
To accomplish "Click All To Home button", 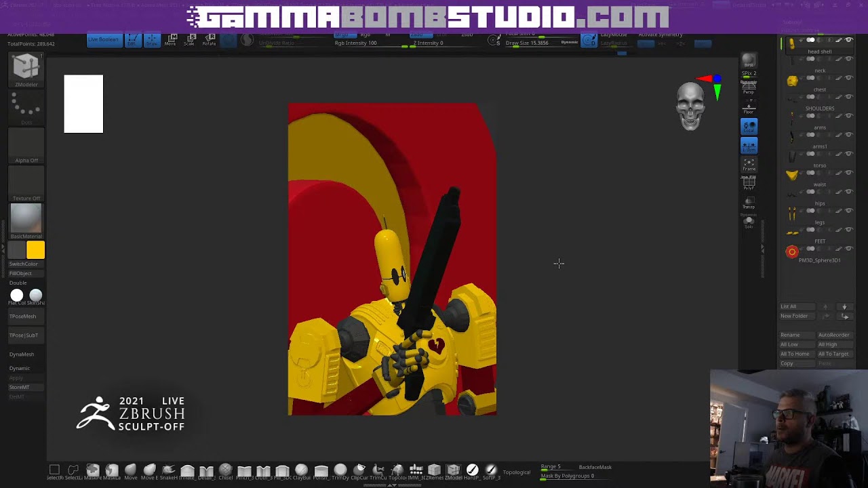I will pos(797,354).
